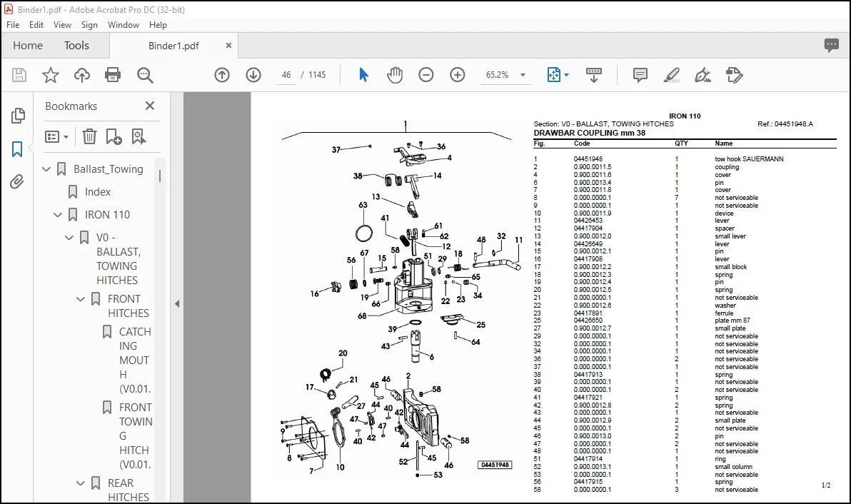Open the Edit menu
The width and height of the screenshot is (851, 504).
(36, 25)
